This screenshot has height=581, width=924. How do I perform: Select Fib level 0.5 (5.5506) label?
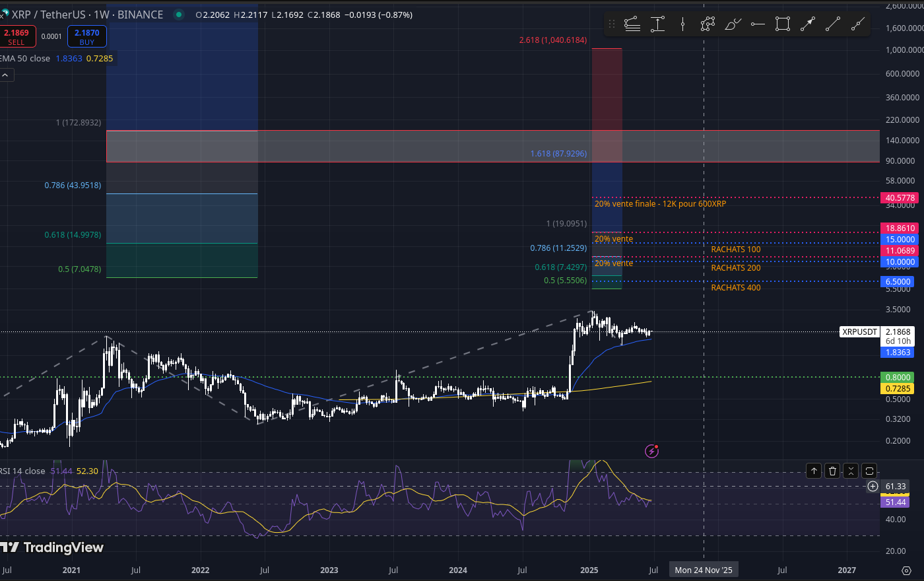pos(565,281)
